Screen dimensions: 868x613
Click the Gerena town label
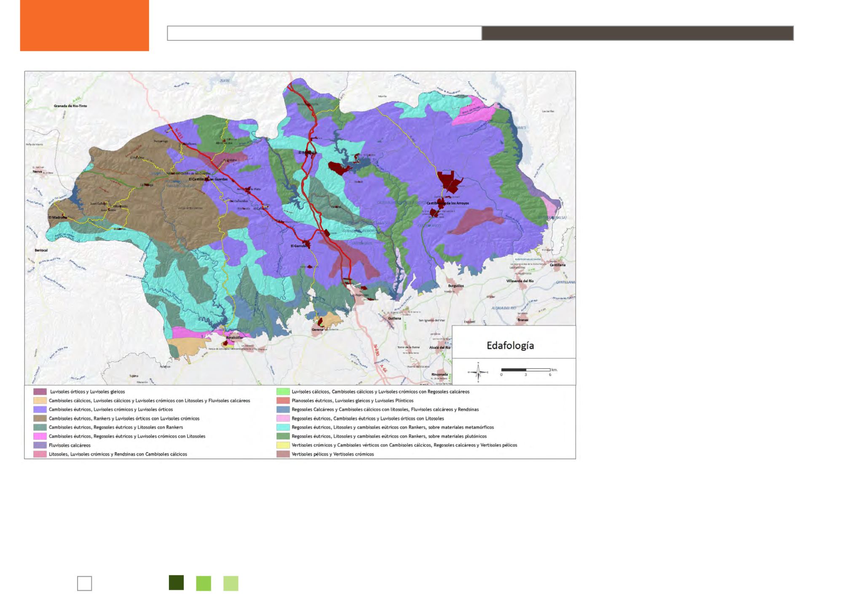click(317, 330)
